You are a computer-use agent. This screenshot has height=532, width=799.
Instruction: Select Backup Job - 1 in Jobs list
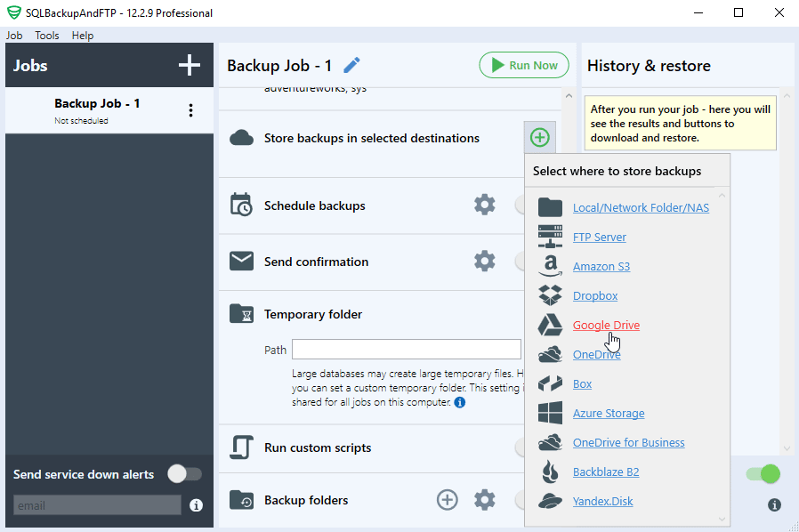(x=109, y=110)
